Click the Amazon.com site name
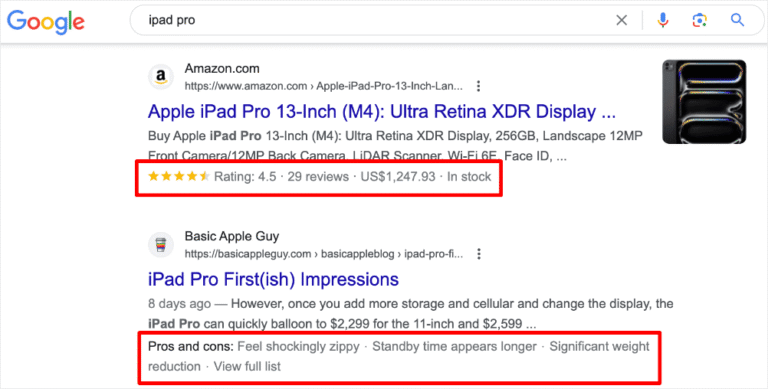This screenshot has width=768, height=389. click(x=222, y=69)
